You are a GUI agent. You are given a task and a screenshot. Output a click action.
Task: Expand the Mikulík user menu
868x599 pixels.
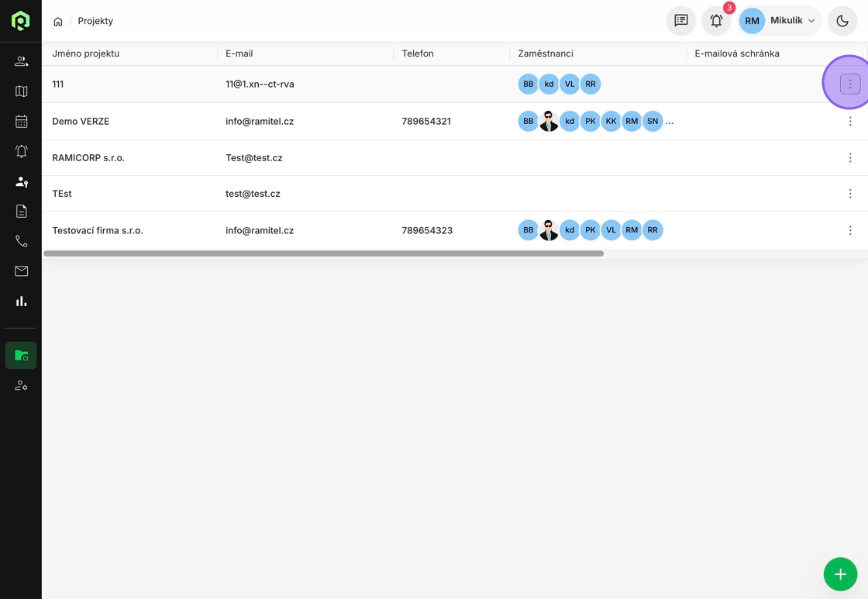[x=780, y=21]
